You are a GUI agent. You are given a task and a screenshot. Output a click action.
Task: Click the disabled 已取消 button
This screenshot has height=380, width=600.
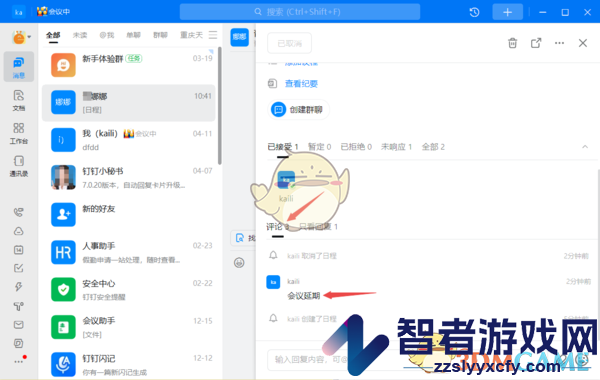pyautogui.click(x=289, y=43)
